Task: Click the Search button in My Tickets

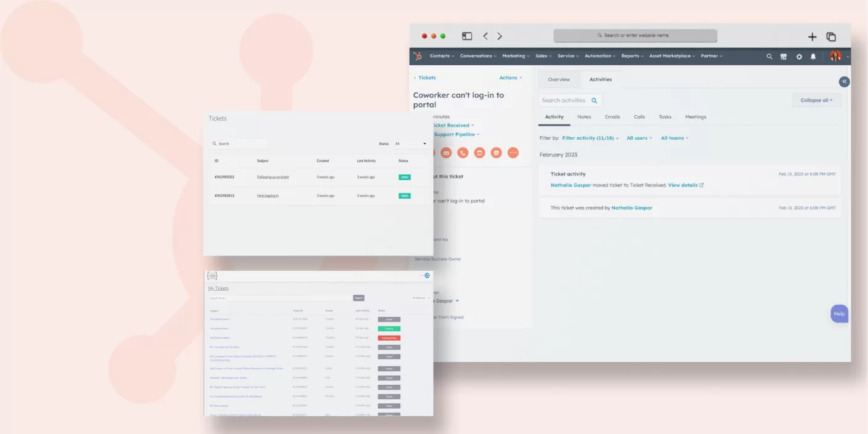Action: tap(359, 298)
